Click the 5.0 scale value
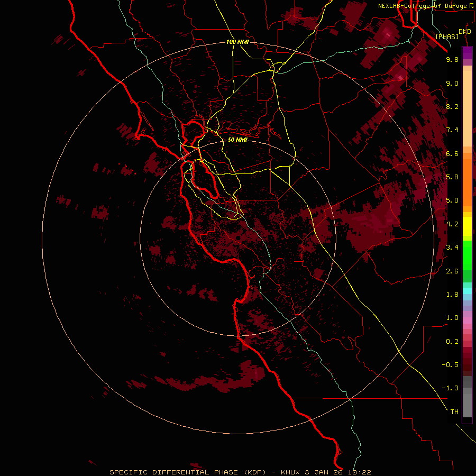This screenshot has height=476, width=476. [x=452, y=200]
